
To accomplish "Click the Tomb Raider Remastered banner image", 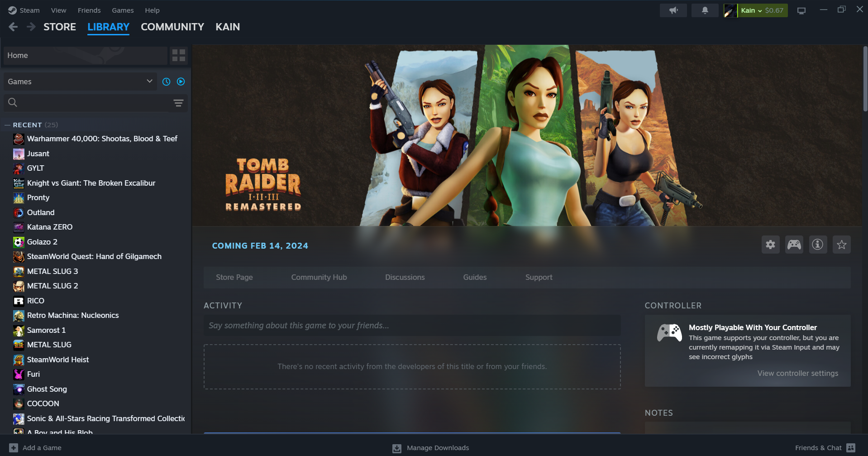I will (527, 135).
